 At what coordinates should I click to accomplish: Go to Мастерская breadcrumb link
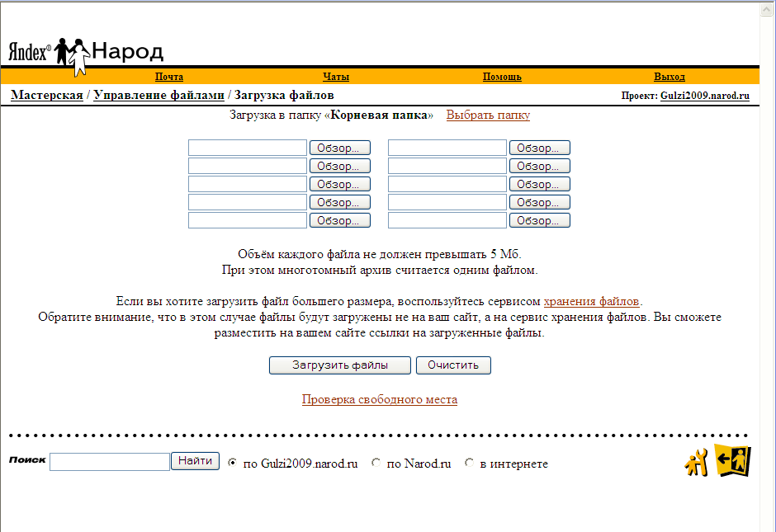[47, 95]
